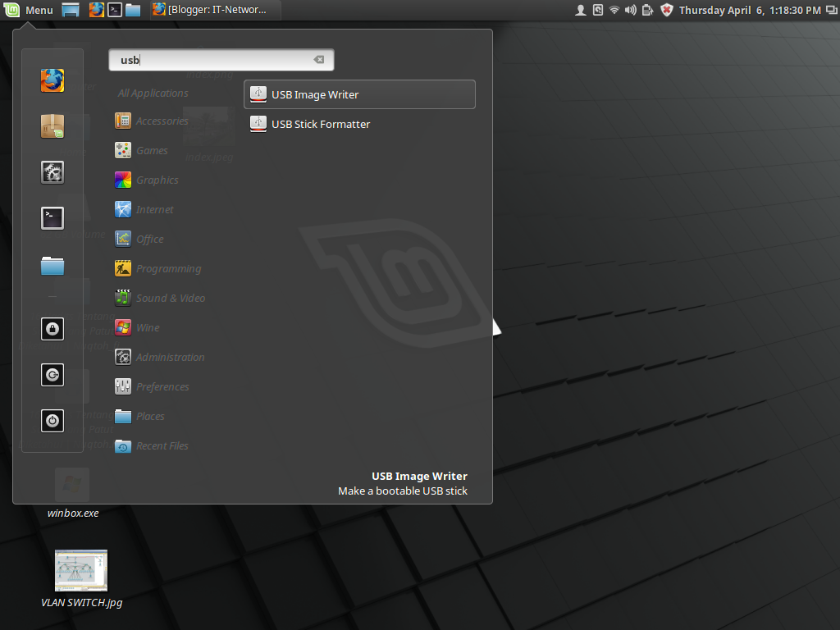Launch Firefox from the menu sidebar
840x630 pixels.
pos(52,80)
